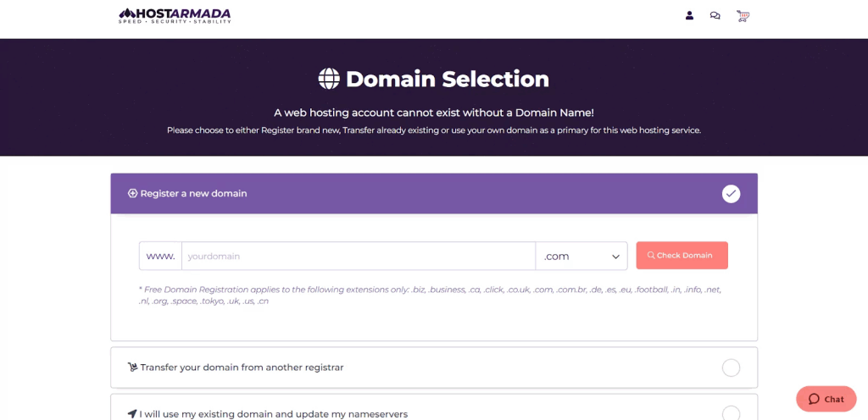Select the Transfer your domain radio button
Viewport: 868px width, 420px height.
(731, 367)
